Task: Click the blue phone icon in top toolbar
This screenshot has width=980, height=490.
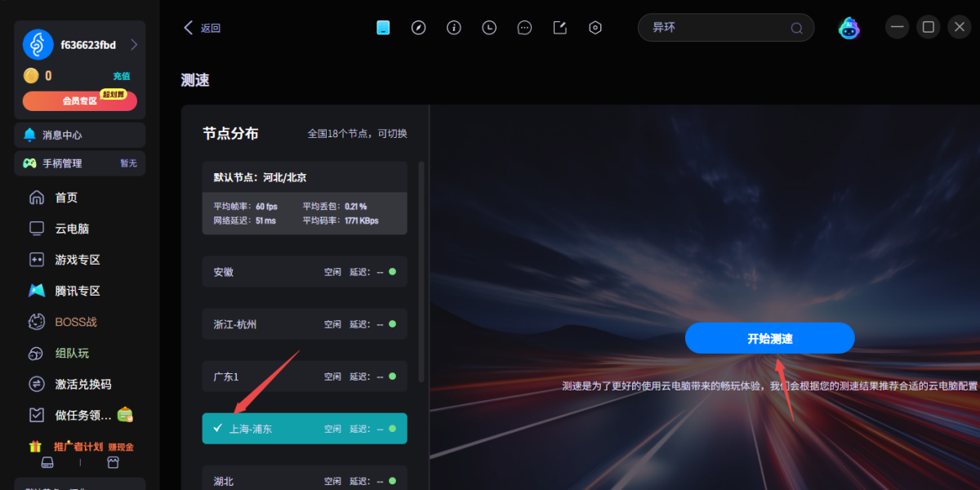Action: 383,28
